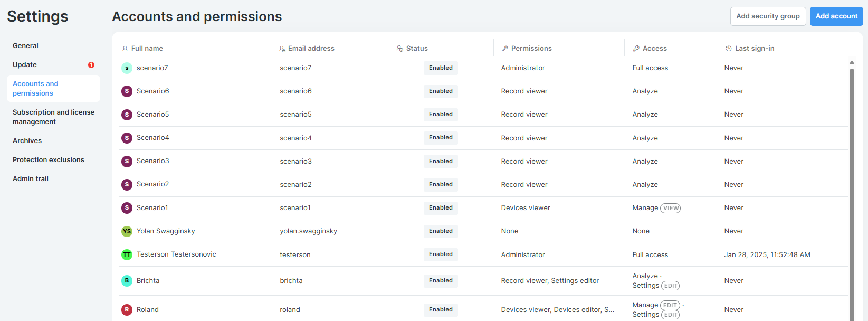Screen dimensions: 868x321
Task: Click Brichta's B avatar icon
Action: point(127,281)
